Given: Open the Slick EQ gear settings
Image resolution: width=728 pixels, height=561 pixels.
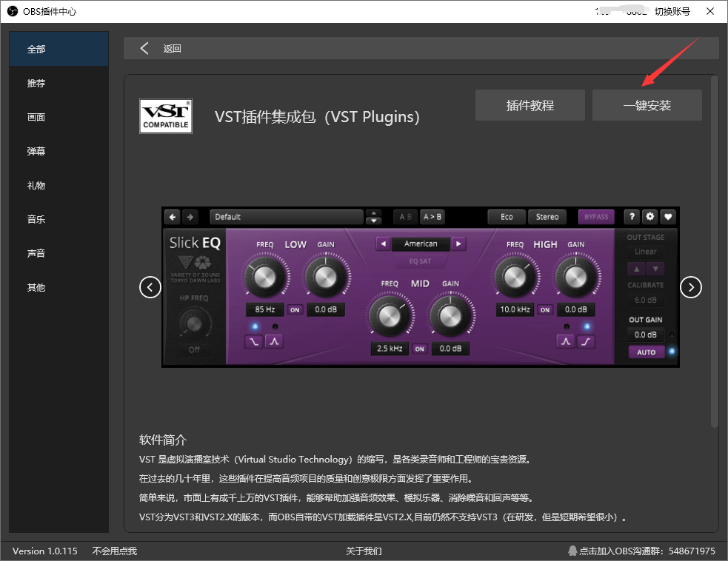Looking at the screenshot, I should tap(649, 216).
